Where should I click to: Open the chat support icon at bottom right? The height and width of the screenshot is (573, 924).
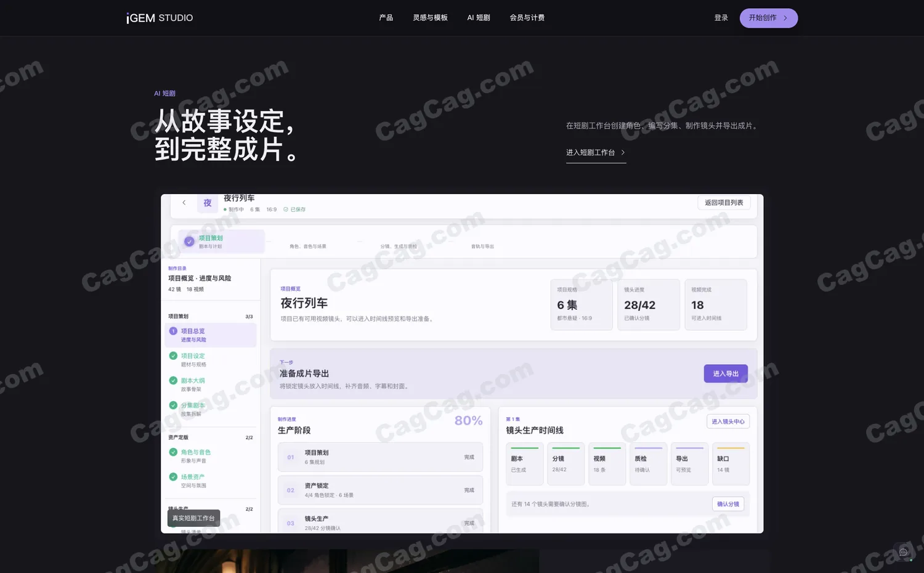coord(904,552)
